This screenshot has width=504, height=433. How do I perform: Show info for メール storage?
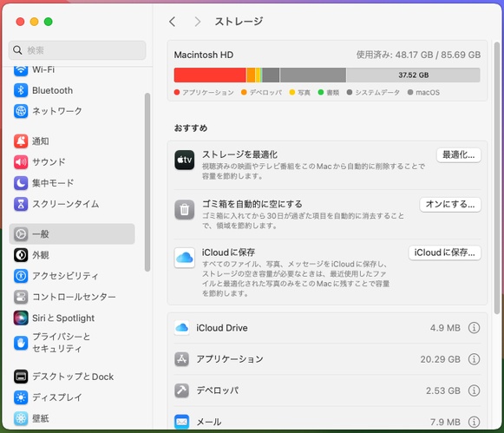tap(474, 422)
